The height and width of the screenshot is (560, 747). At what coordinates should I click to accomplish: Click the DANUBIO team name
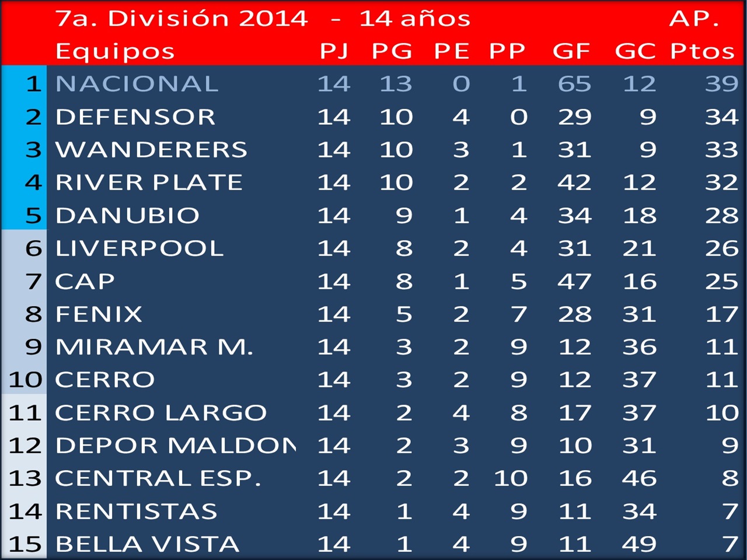click(127, 216)
